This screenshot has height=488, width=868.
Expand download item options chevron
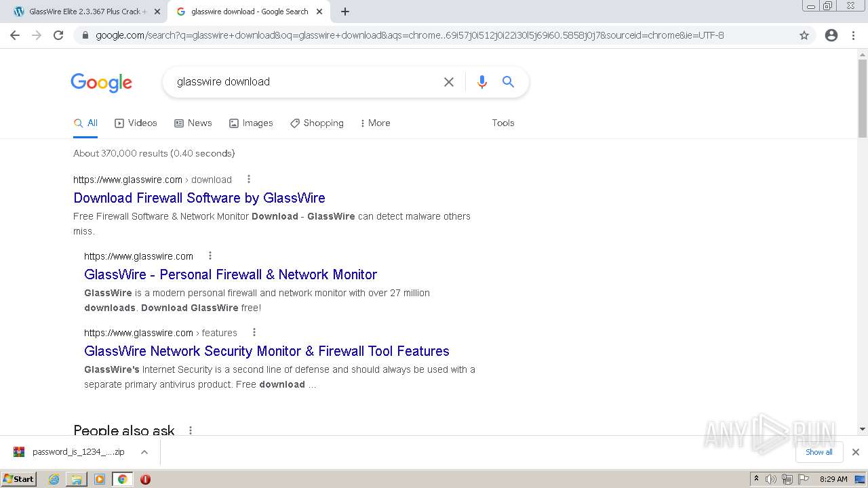click(x=144, y=452)
